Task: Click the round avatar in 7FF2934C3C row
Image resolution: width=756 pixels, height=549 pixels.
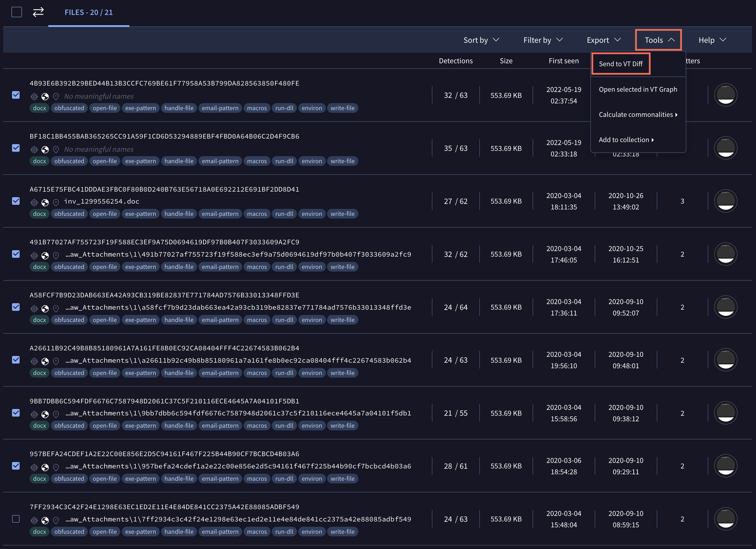Action: tap(726, 519)
